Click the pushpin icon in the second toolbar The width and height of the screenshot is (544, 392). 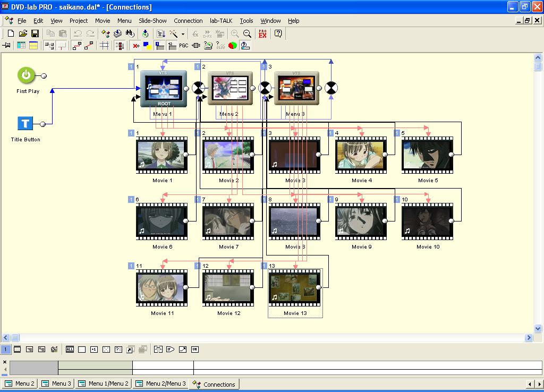[6, 46]
